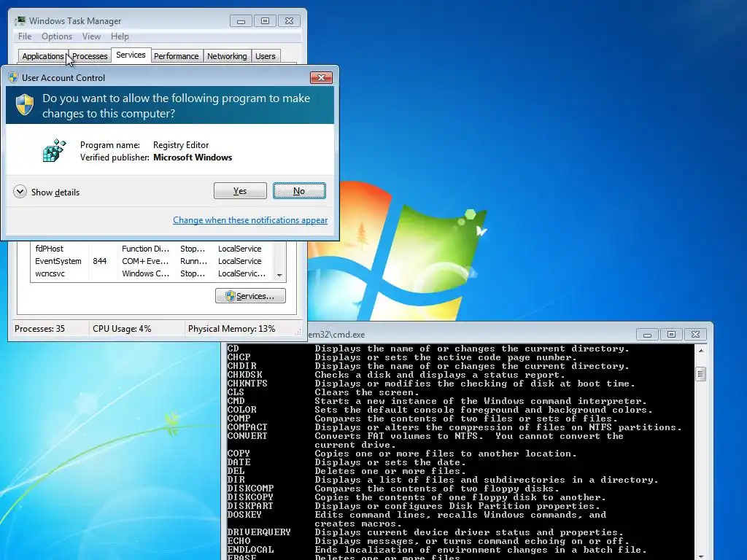This screenshot has width=747, height=560.
Task: Switch to the Networking tab
Action: coord(227,56)
